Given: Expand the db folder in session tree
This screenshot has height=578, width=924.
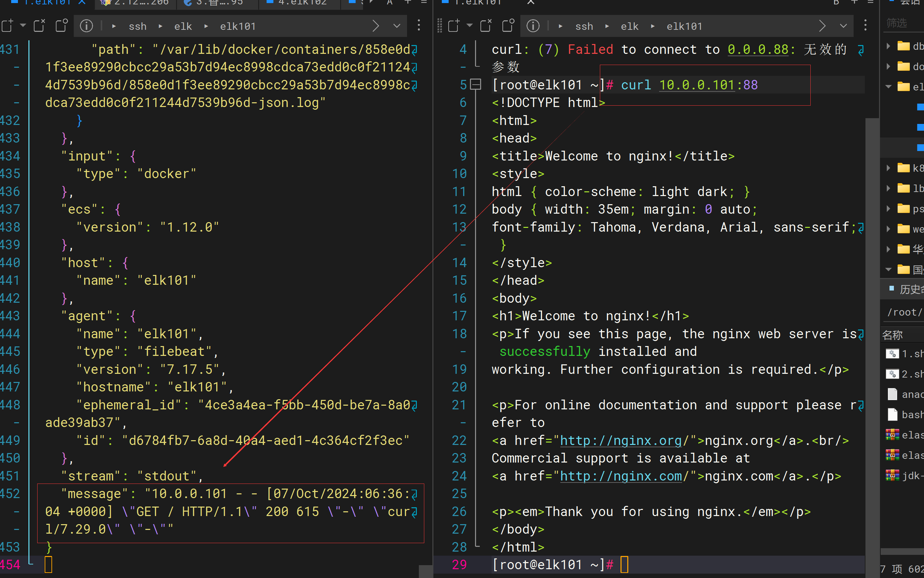Looking at the screenshot, I should [x=888, y=46].
